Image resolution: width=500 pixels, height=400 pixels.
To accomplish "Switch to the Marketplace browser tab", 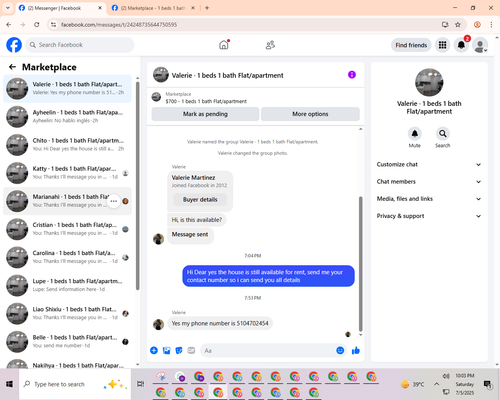I will pos(152,8).
